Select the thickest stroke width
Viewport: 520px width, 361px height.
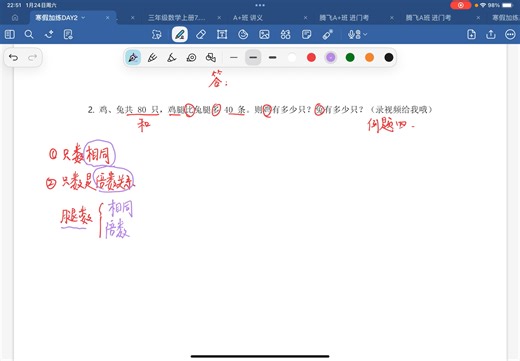(273, 58)
